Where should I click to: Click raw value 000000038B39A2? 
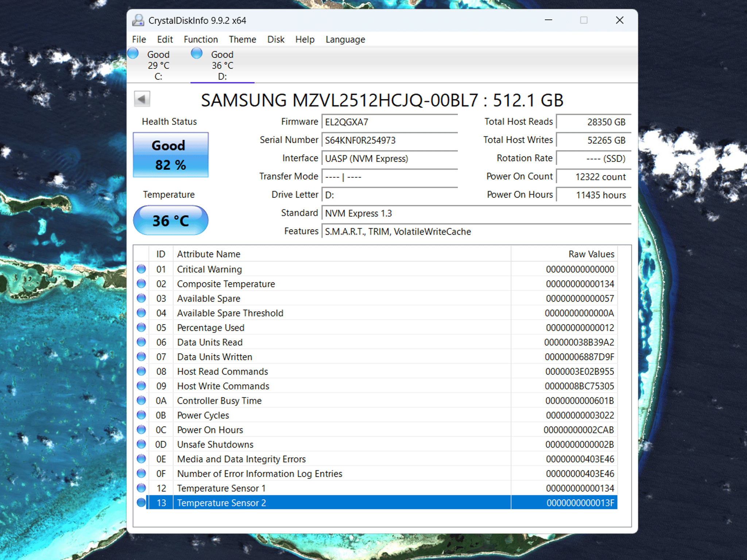click(579, 342)
